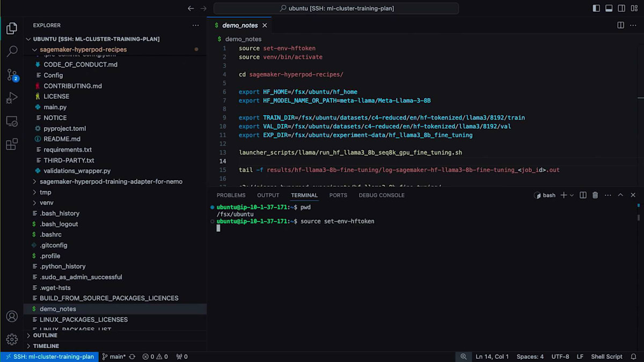Open the Extensions view
This screenshot has width=644, height=362.
pos(12,144)
